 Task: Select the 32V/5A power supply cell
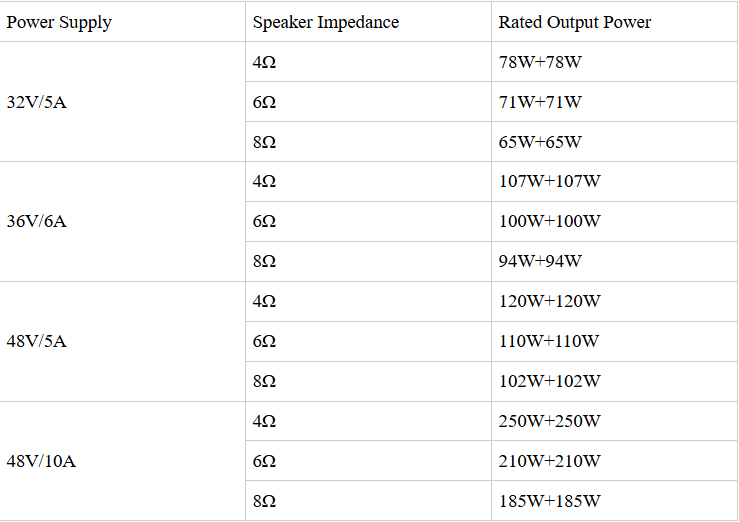36,102
